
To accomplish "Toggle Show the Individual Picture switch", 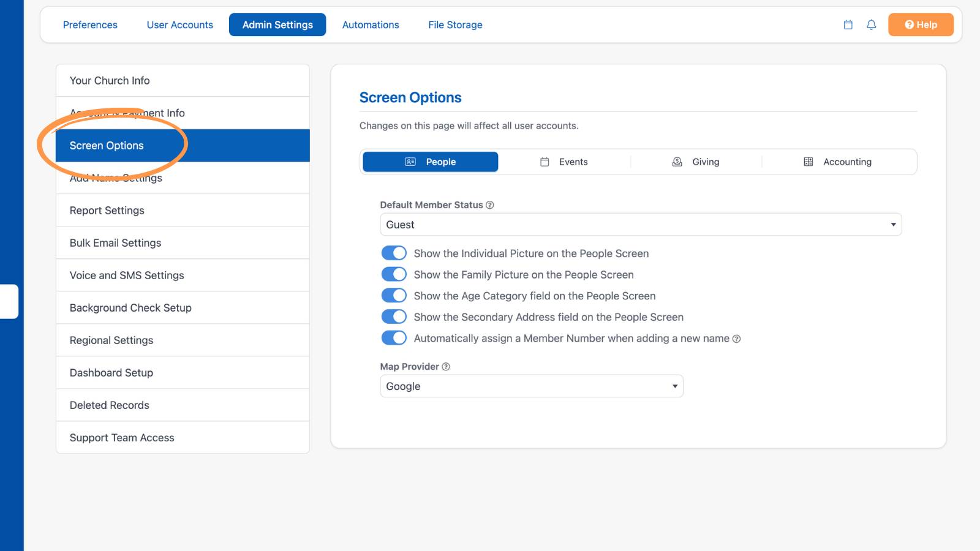I will [x=394, y=253].
